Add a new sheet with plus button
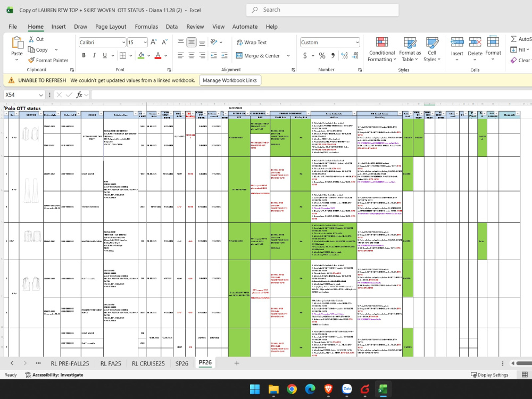 (237, 363)
